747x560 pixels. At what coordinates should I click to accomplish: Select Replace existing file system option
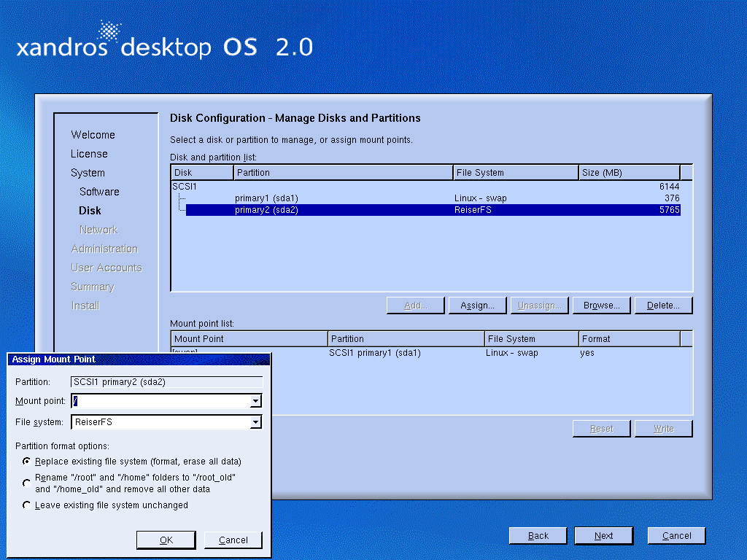[27, 462]
